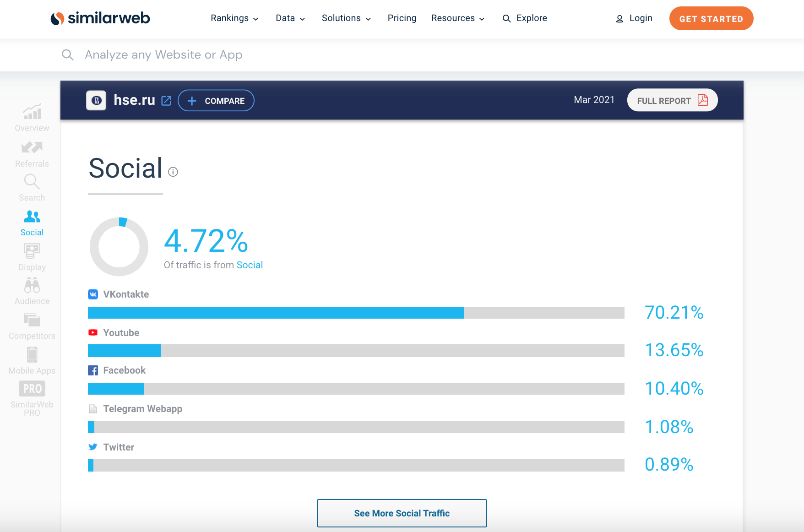Click the GET STARTED button
The height and width of the screenshot is (532, 804).
[711, 18]
